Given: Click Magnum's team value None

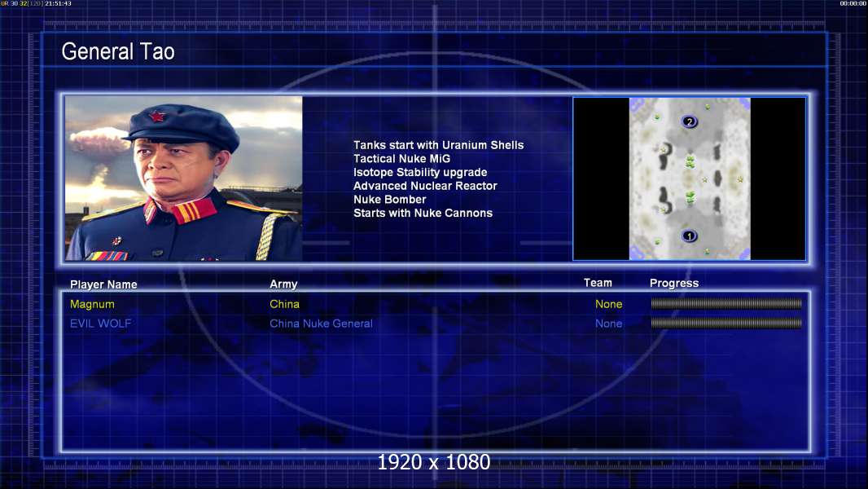Looking at the screenshot, I should 608,304.
